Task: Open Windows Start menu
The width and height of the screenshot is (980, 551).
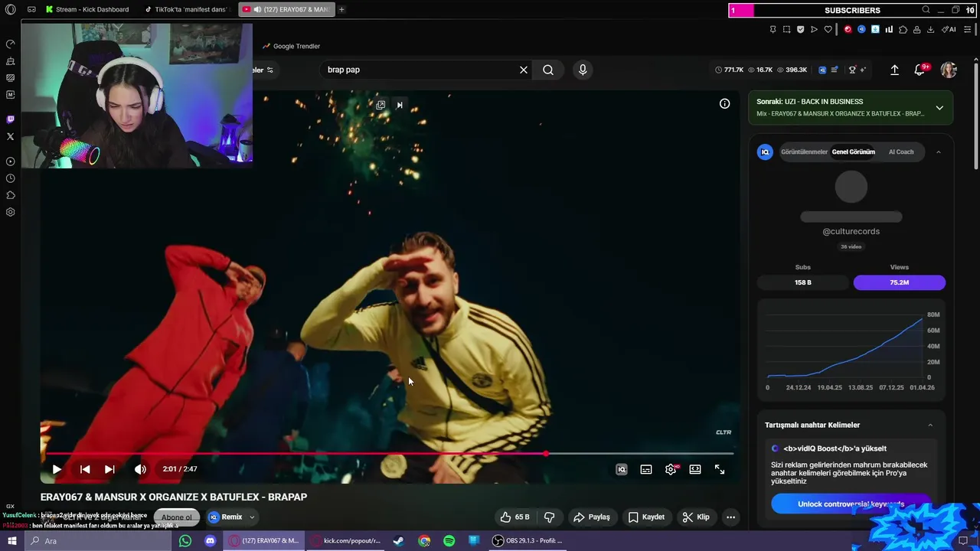Action: [11, 541]
